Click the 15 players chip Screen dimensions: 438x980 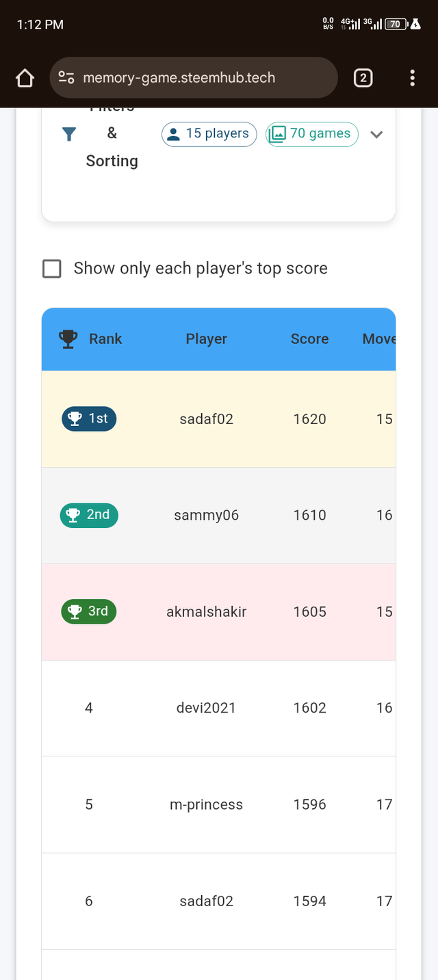tap(209, 134)
